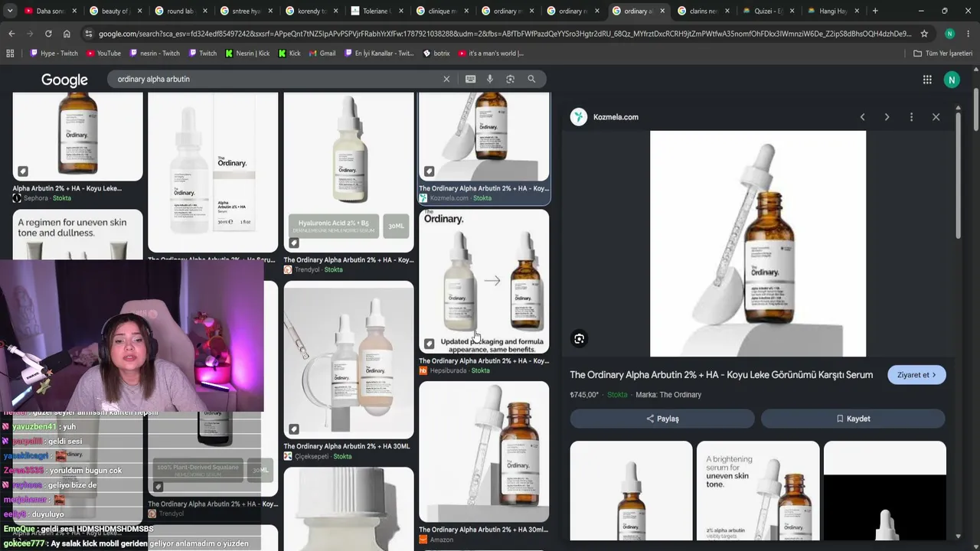Select the Kozmela.com image result thumbnail
This screenshot has height=551, width=980.
click(484, 138)
